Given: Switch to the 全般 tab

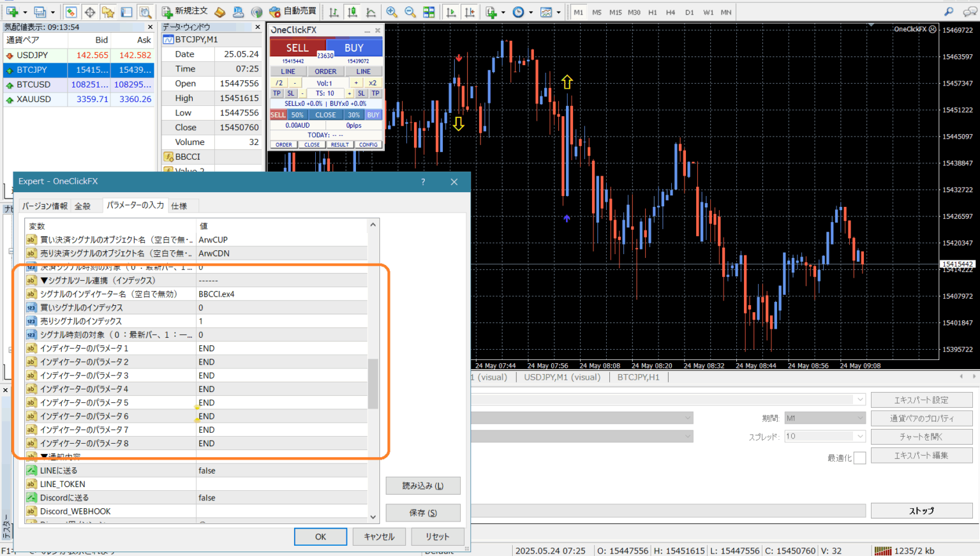Looking at the screenshot, I should point(83,206).
